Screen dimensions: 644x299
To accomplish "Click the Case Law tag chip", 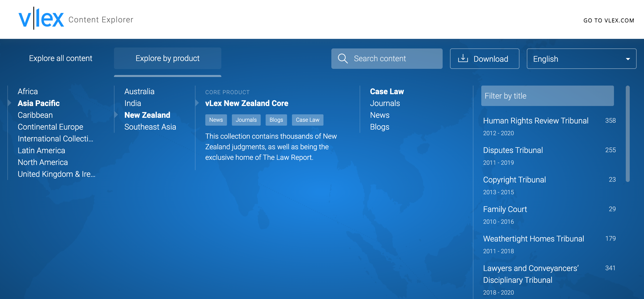I will (x=307, y=120).
